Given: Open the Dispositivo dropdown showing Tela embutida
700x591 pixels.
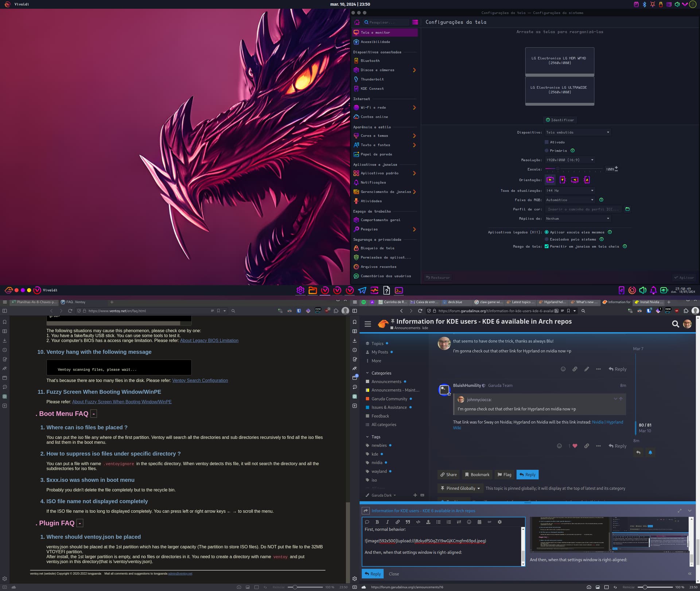Looking at the screenshot, I should [578, 132].
